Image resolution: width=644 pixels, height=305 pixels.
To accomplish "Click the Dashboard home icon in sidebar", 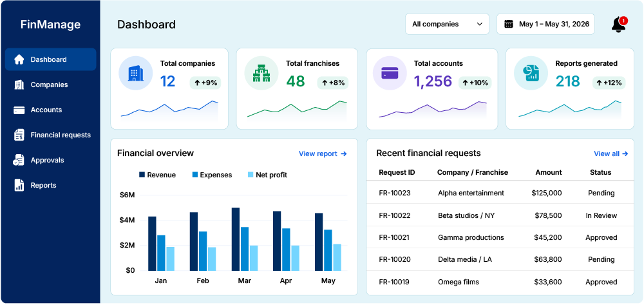I will pos(19,59).
